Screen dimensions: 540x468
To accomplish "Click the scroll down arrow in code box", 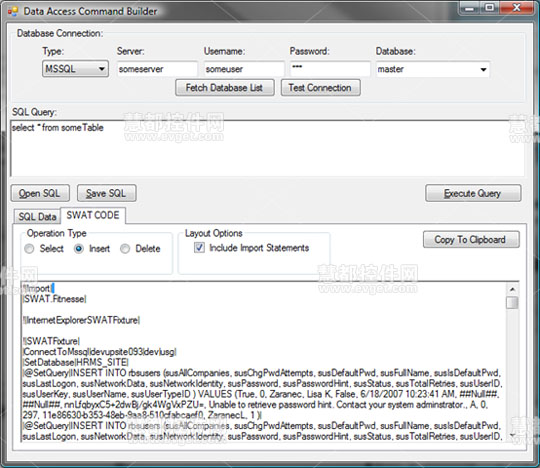I will [512, 435].
